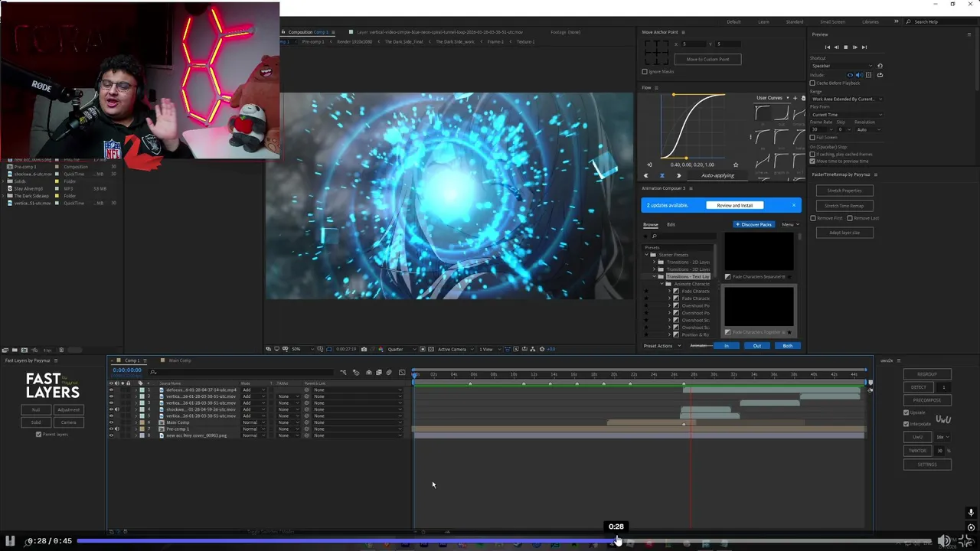Open Play From Current Time dropdown
The image size is (980, 551).
pos(846,115)
